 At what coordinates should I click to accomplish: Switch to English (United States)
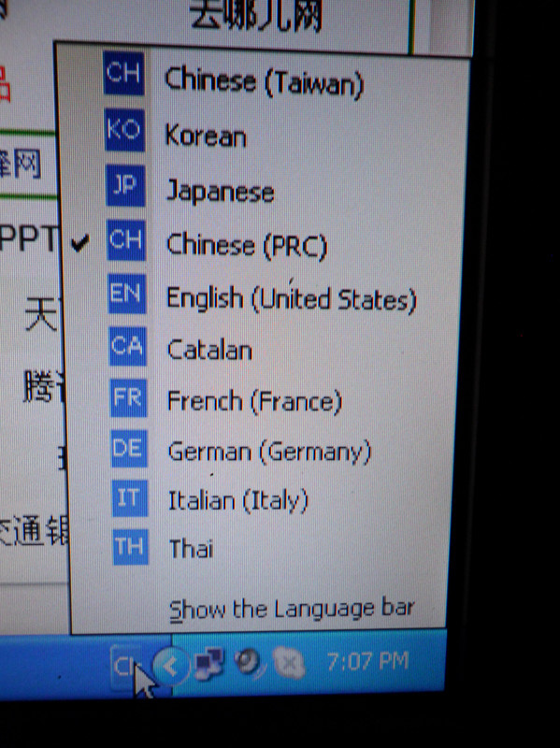pyautogui.click(x=264, y=297)
